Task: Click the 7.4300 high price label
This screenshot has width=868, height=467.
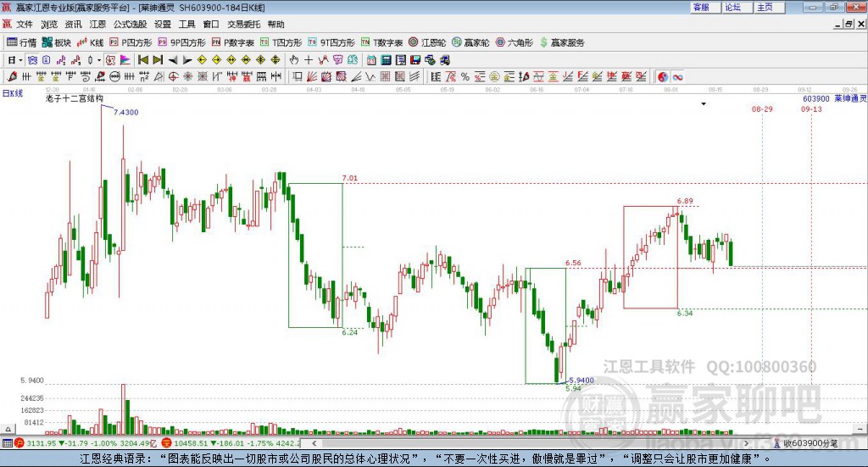Action: pos(125,113)
